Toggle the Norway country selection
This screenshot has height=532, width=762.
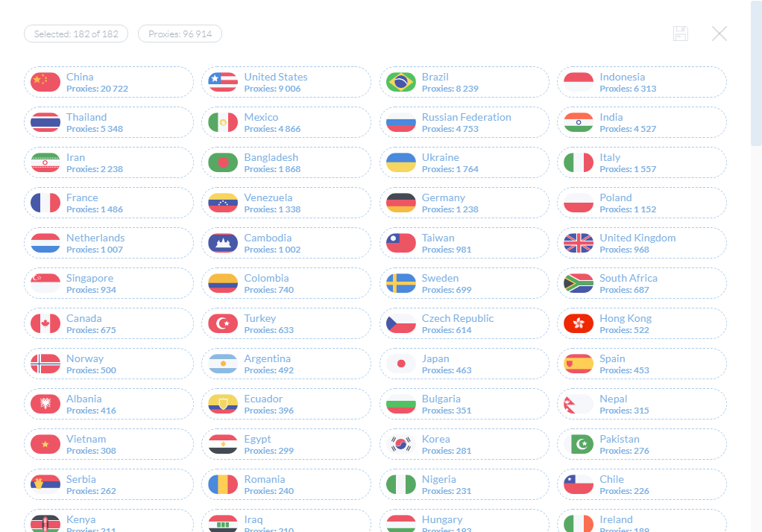tap(109, 364)
